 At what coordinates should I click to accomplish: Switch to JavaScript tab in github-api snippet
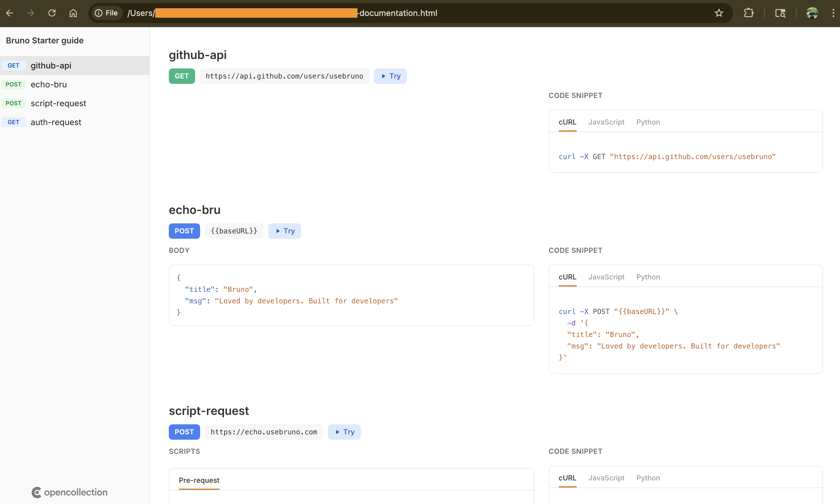[606, 122]
